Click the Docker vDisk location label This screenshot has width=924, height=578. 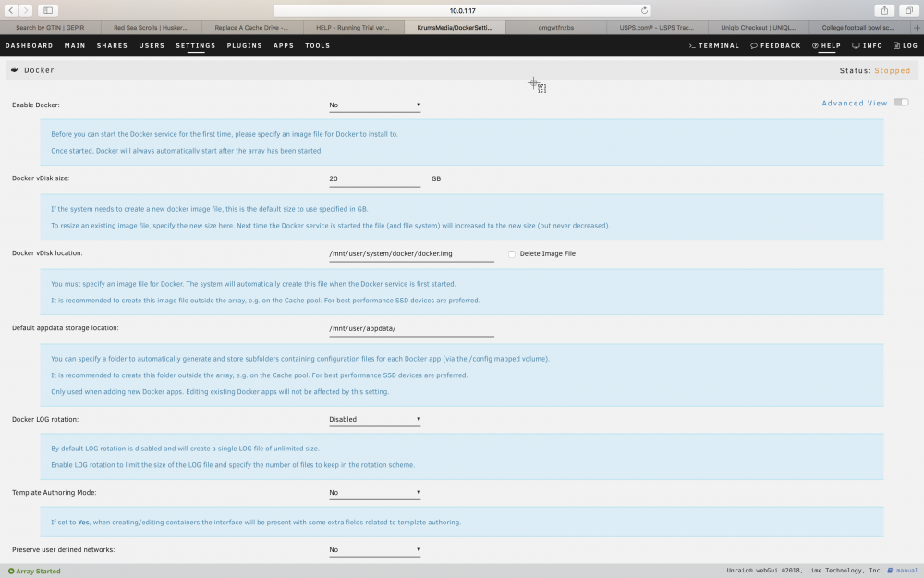(47, 253)
